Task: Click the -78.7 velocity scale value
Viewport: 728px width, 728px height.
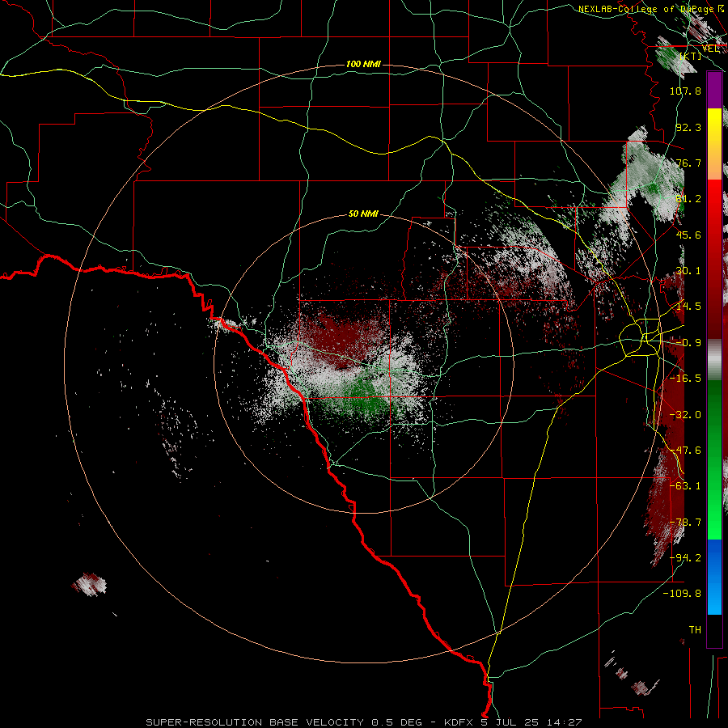Action: (x=685, y=523)
